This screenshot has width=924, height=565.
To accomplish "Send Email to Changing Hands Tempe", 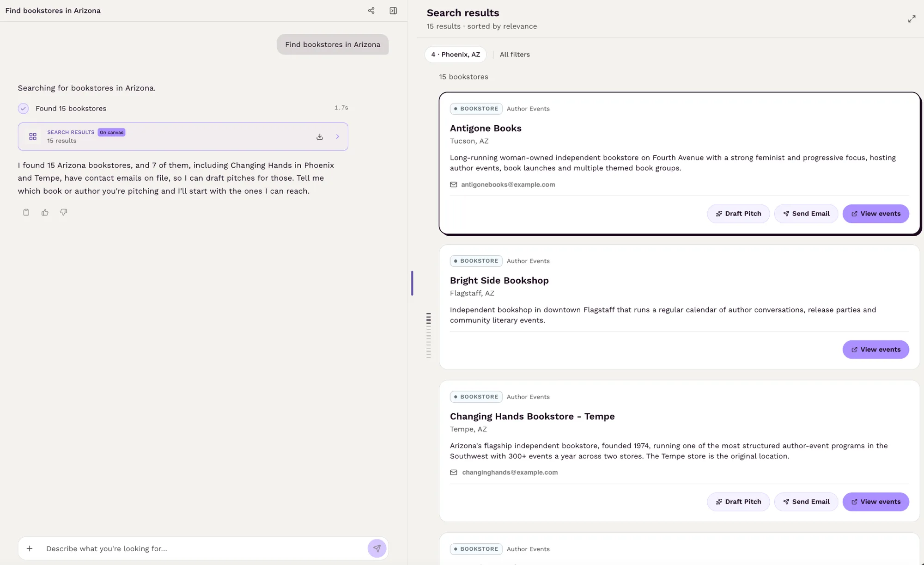I will click(x=806, y=502).
